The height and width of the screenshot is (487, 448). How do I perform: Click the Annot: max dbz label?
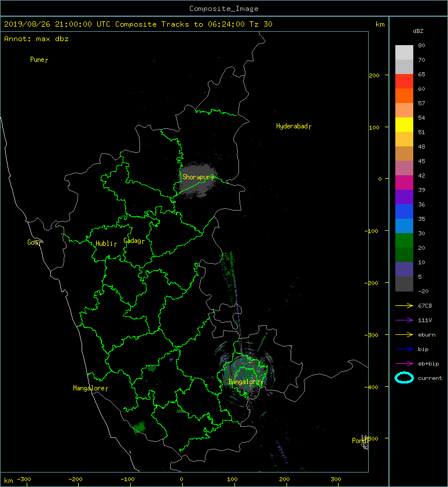tap(36, 39)
